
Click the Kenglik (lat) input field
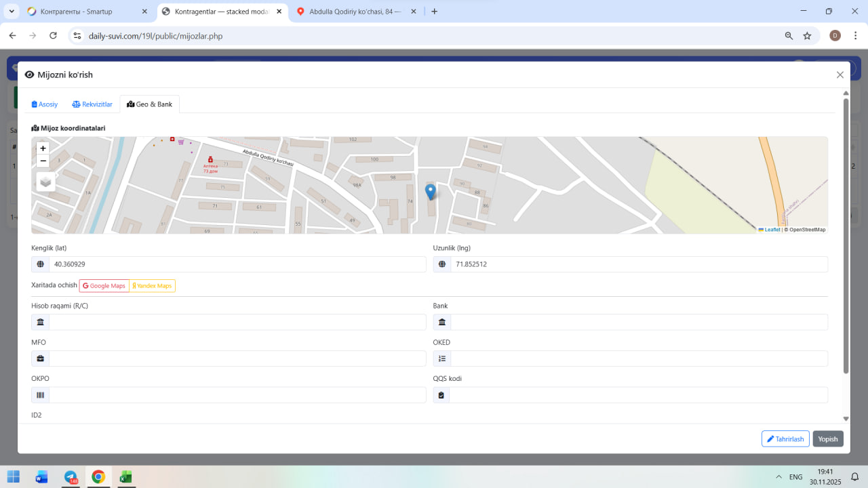237,264
